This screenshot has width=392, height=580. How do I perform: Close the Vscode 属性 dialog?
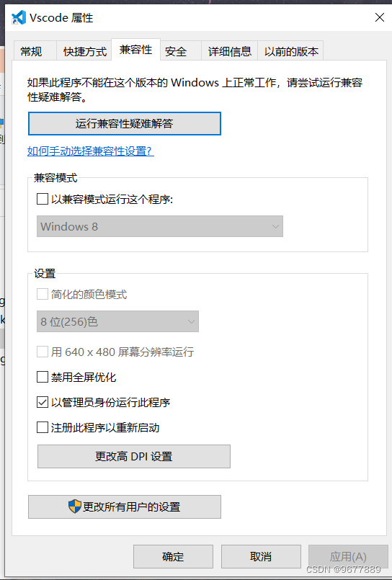380,17
